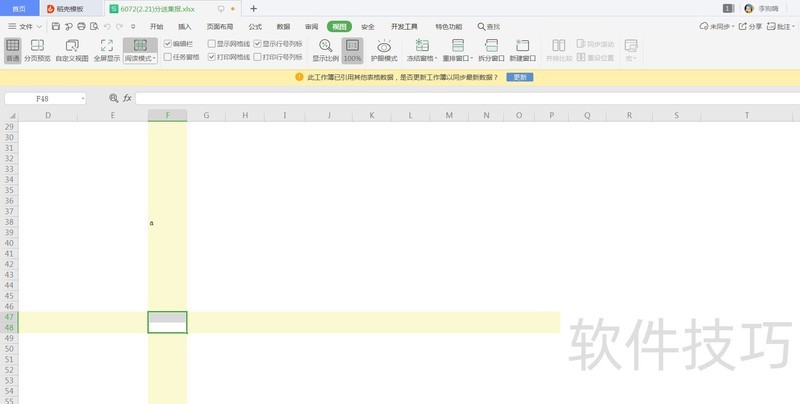Click 拆分窗口 split window icon
This screenshot has width=800, height=404.
tap(490, 50)
